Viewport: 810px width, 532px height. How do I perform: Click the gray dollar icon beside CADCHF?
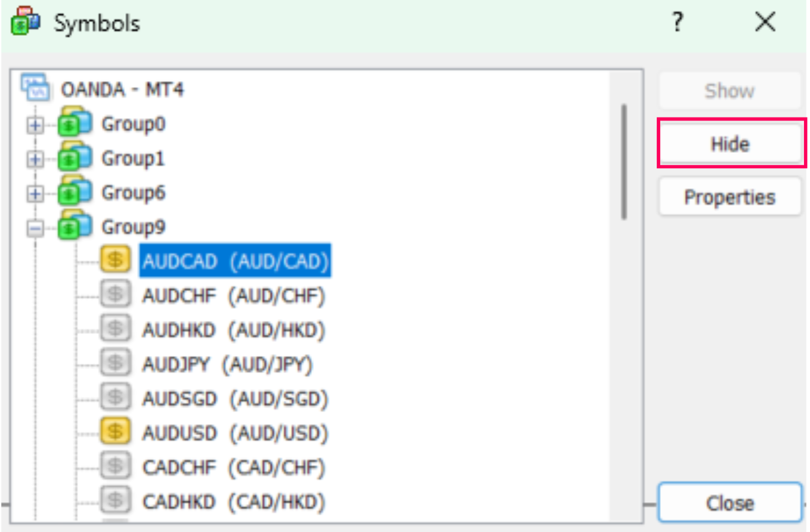pos(115,466)
